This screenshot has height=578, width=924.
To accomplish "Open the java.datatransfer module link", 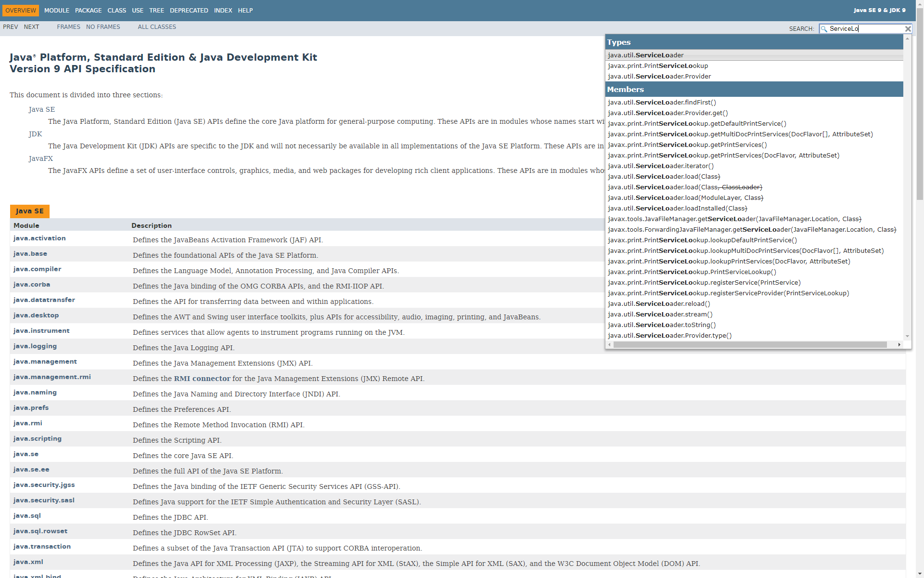I will [44, 300].
